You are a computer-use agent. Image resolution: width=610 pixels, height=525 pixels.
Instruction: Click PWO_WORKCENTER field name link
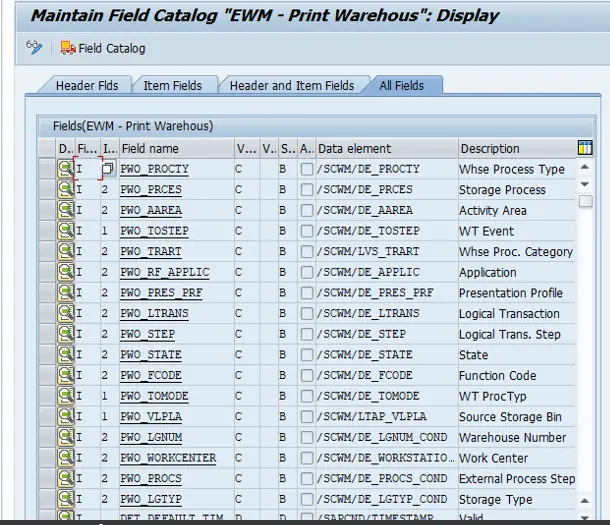coord(168,458)
